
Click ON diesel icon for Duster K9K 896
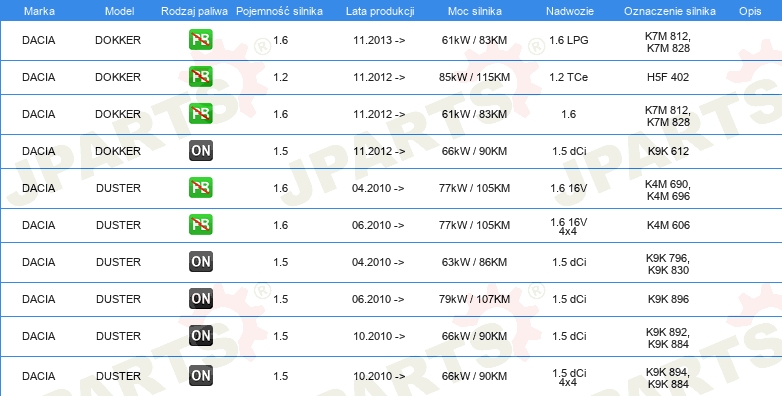[200, 298]
